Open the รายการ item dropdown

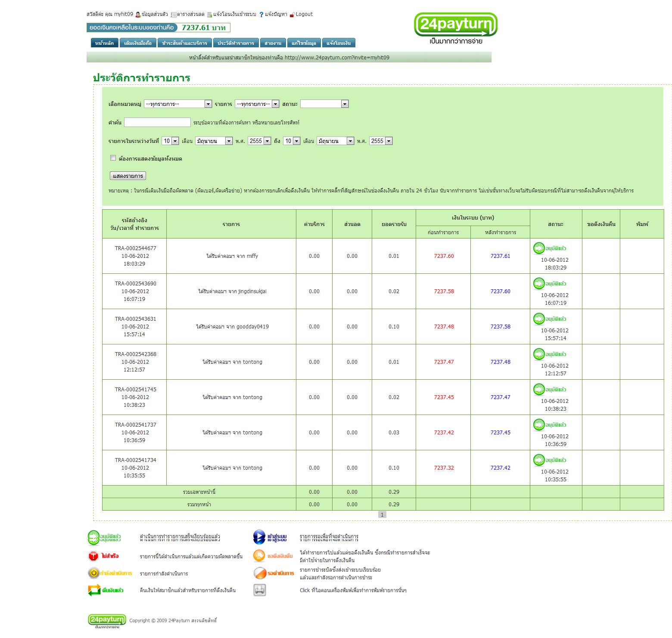pyautogui.click(x=257, y=104)
